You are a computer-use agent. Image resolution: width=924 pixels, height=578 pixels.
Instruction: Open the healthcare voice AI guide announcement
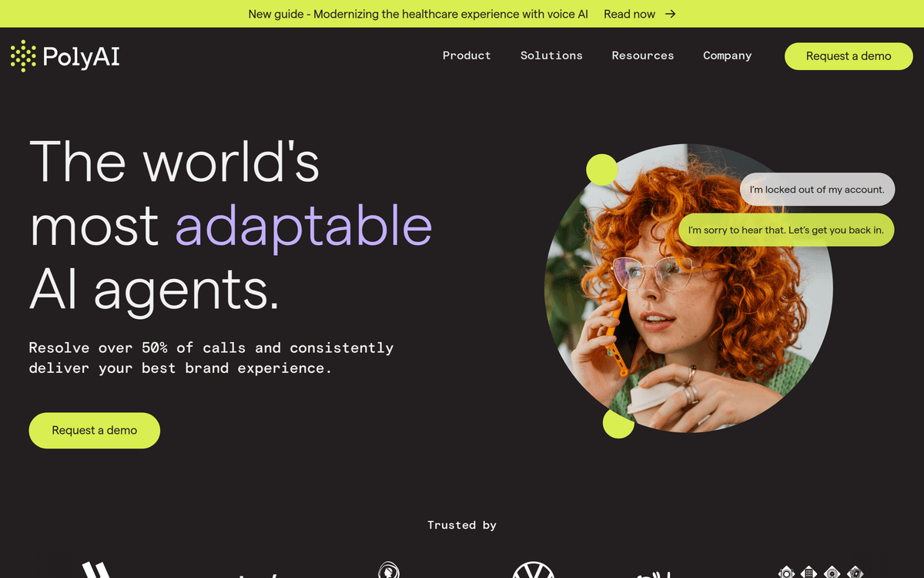418,14
